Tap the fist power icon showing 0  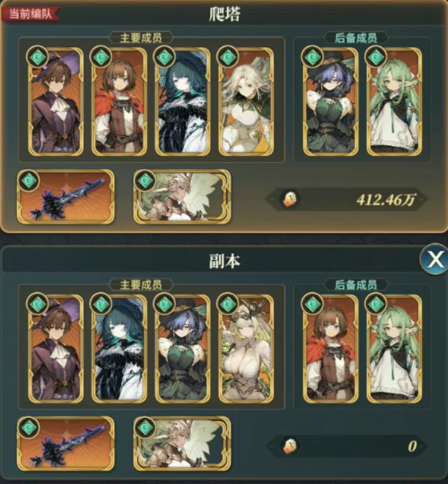coord(289,447)
